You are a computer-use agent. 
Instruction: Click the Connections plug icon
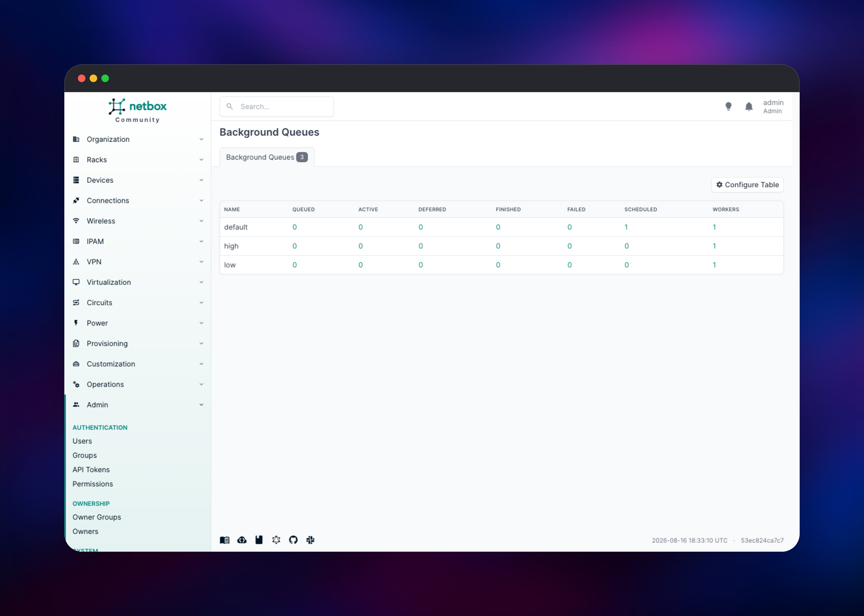tap(76, 201)
